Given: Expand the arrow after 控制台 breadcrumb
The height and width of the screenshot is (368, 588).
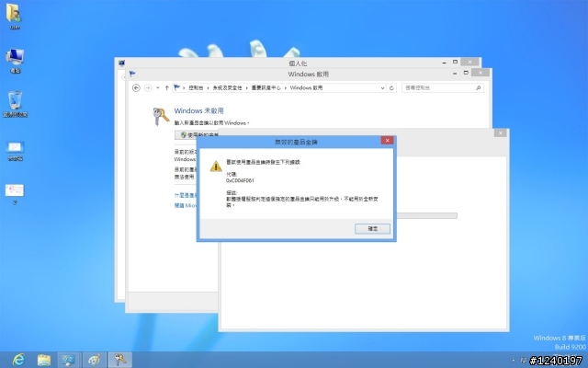Looking at the screenshot, I should [209, 88].
